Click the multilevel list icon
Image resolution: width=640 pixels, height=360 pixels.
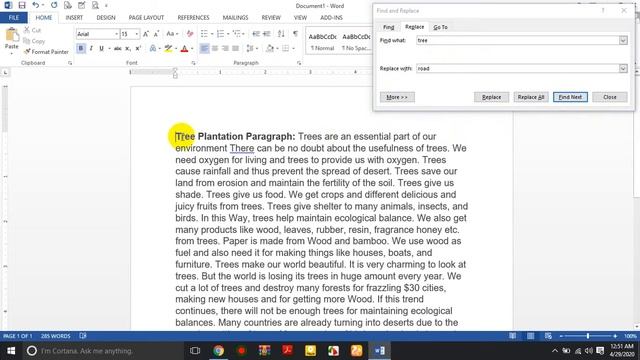tap(236, 34)
